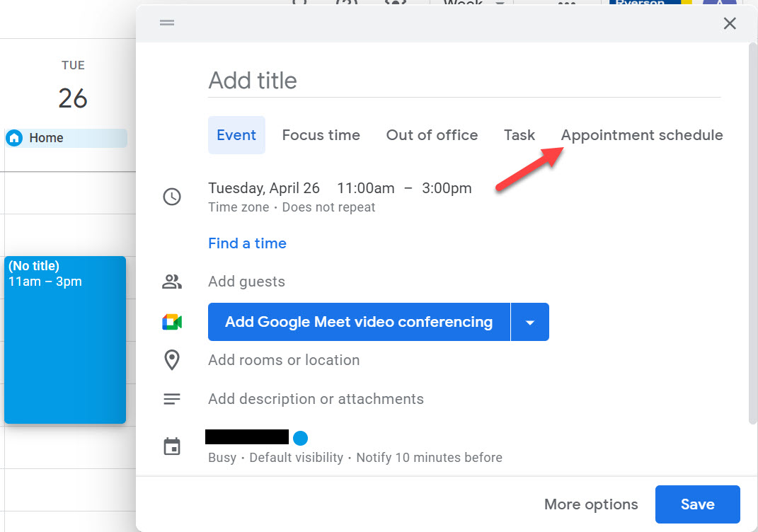Click the guests people icon

[x=172, y=282]
